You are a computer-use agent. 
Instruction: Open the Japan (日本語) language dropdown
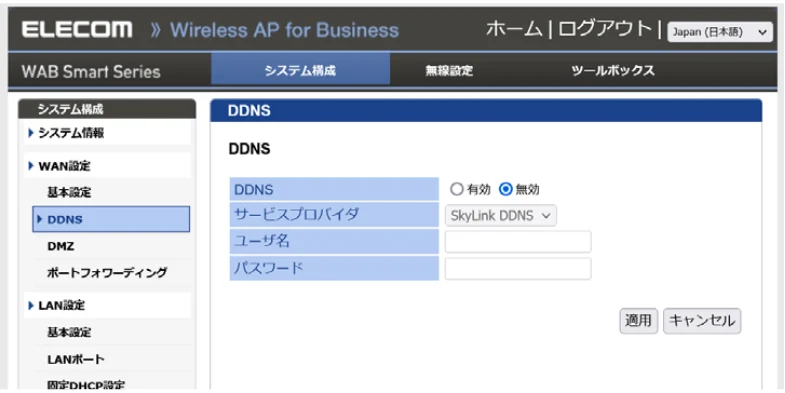(719, 32)
